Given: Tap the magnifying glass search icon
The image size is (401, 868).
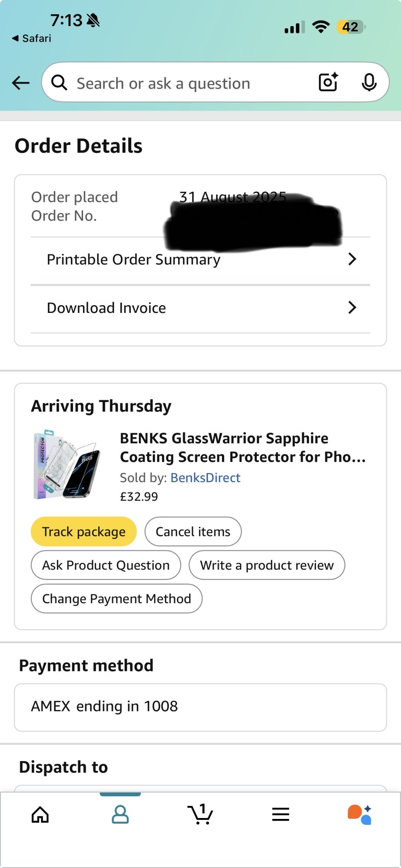Looking at the screenshot, I should pos(59,82).
